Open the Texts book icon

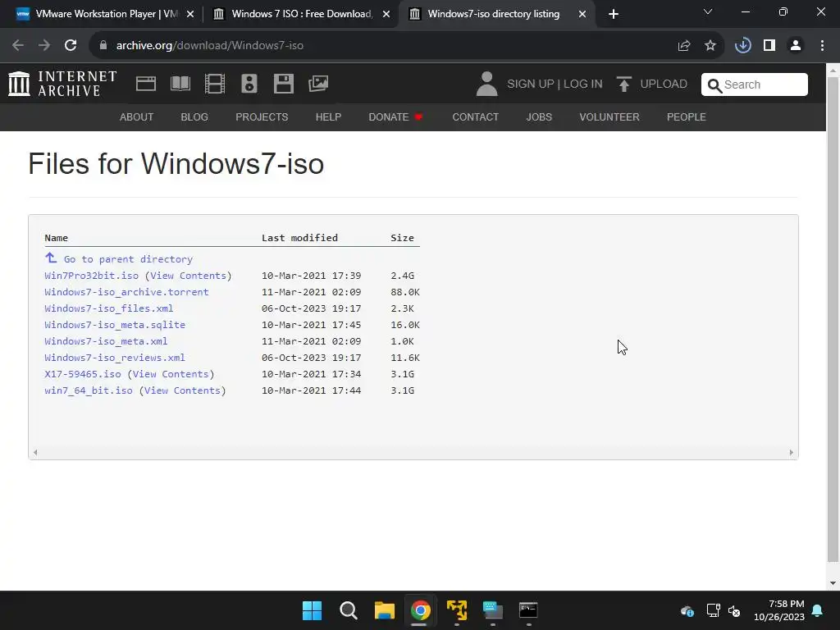(180, 84)
